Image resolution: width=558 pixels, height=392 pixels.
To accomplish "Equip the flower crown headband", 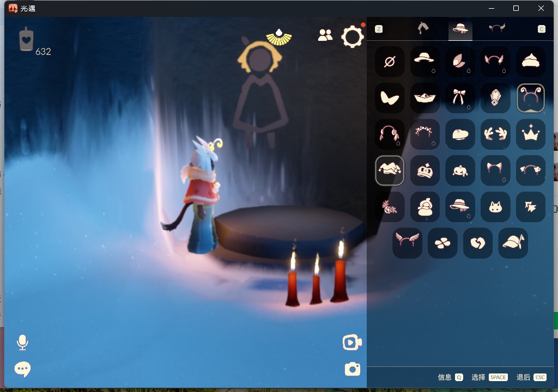I will 424,134.
